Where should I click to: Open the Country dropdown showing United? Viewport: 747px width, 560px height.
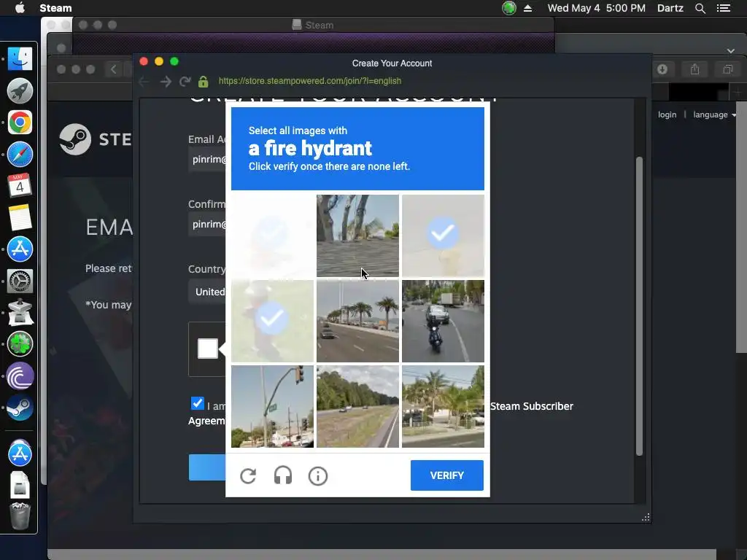206,292
